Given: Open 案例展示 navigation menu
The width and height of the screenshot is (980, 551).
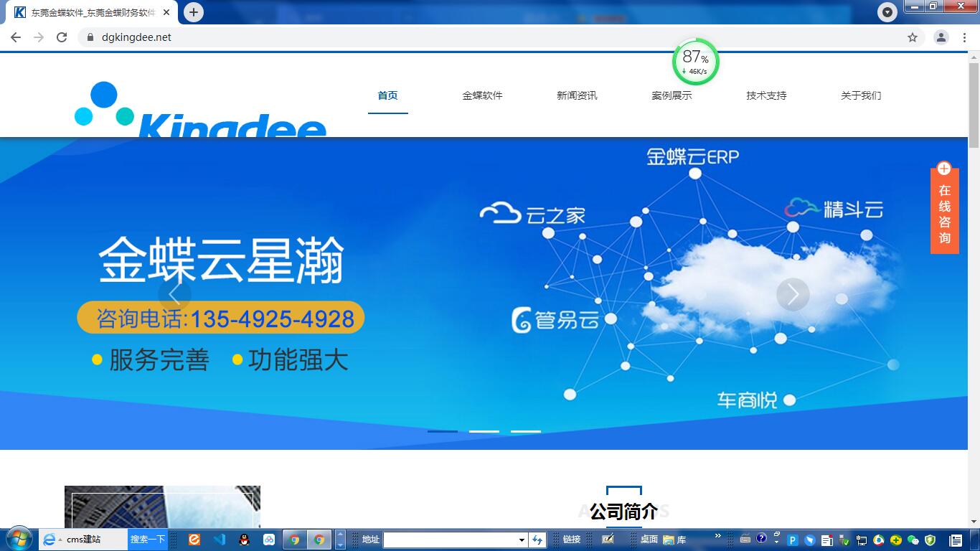Looking at the screenshot, I should (672, 95).
